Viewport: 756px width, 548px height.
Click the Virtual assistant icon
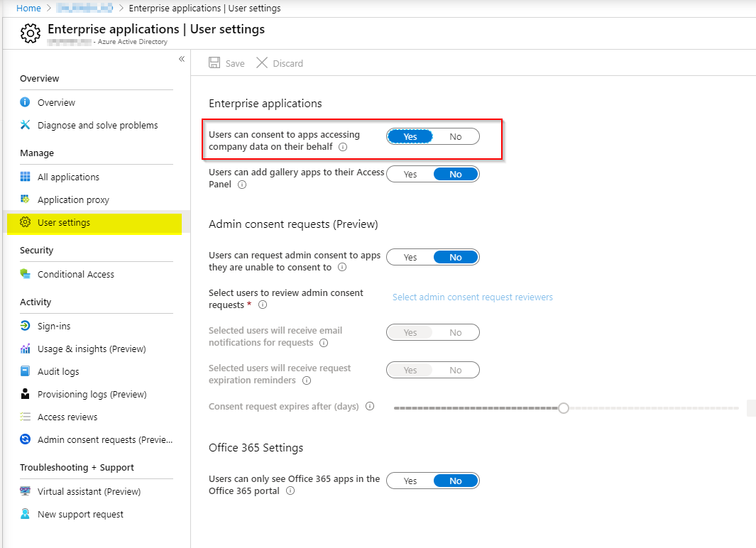26,491
